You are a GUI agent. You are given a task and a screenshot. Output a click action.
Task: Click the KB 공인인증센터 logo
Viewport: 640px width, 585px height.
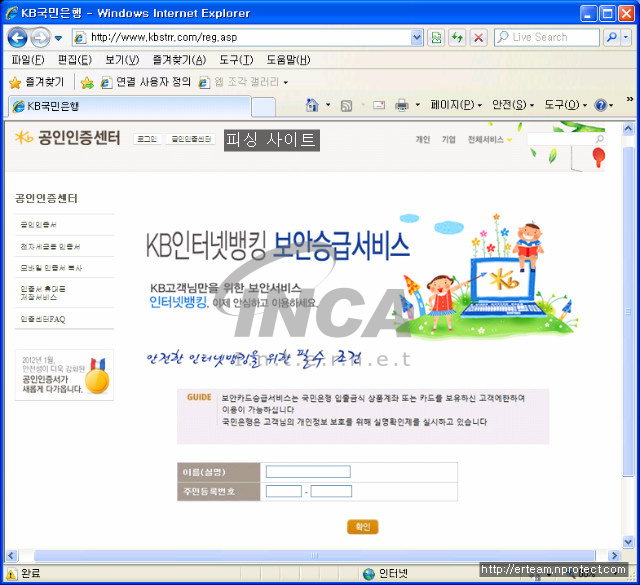pos(67,138)
